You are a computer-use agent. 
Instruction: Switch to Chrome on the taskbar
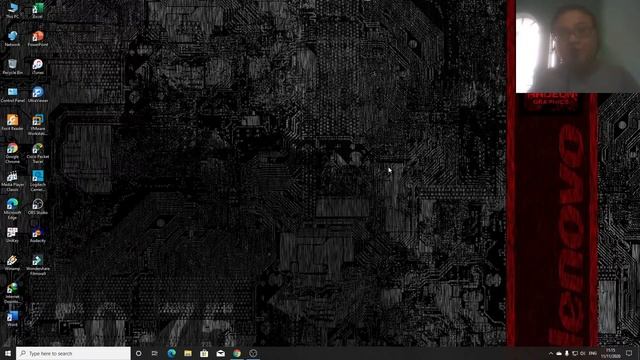[x=237, y=353]
